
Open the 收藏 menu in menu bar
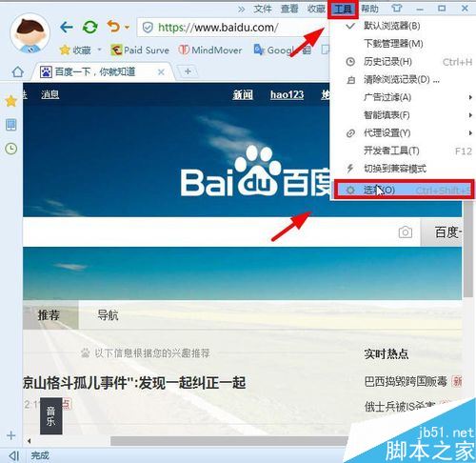316,9
